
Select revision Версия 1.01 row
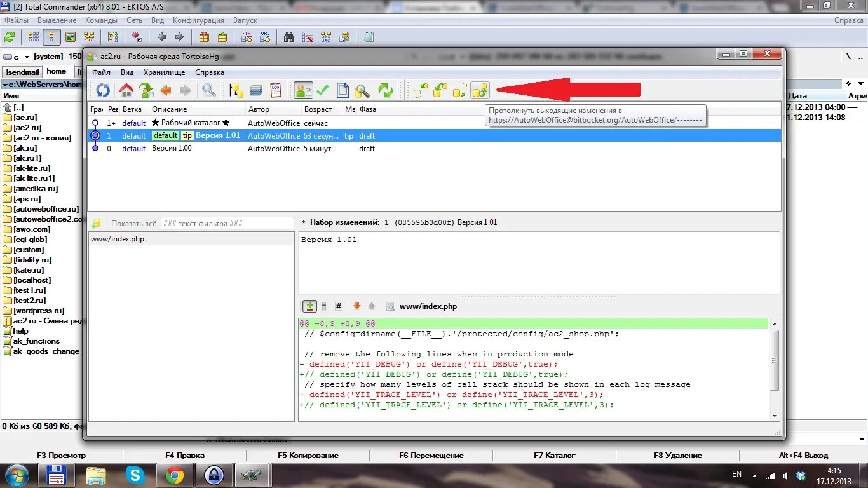[434, 135]
